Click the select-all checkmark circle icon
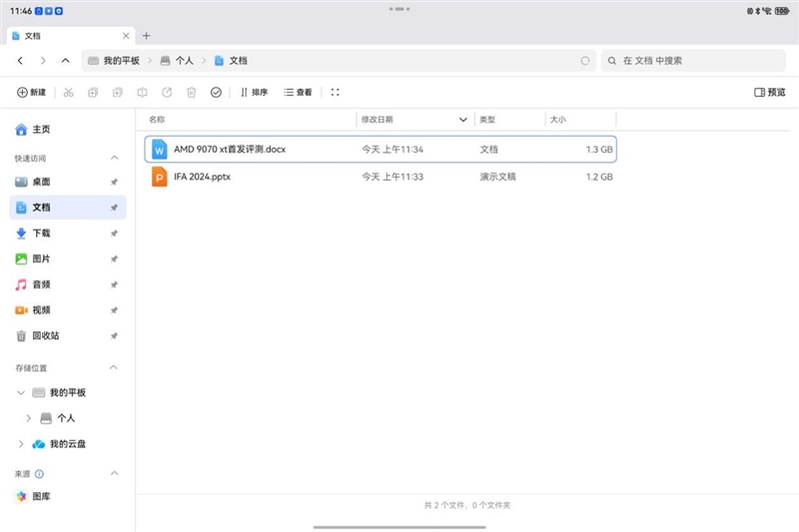Screen dimensions: 799x532 click(216, 92)
